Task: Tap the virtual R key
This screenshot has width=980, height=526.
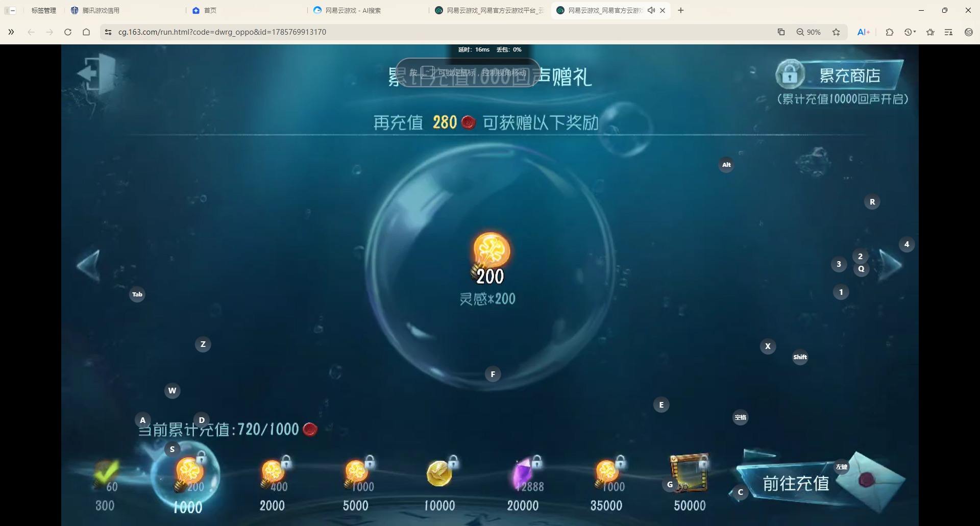Action: pos(872,202)
